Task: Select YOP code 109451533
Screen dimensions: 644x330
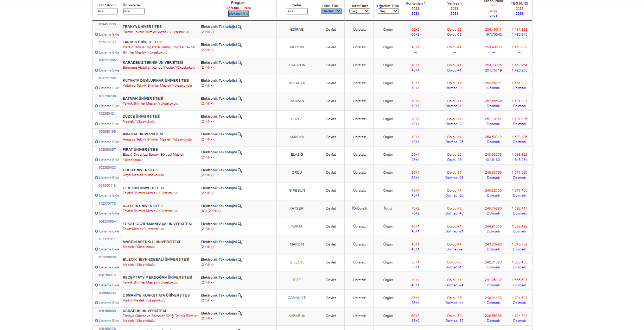Action: 107,24
